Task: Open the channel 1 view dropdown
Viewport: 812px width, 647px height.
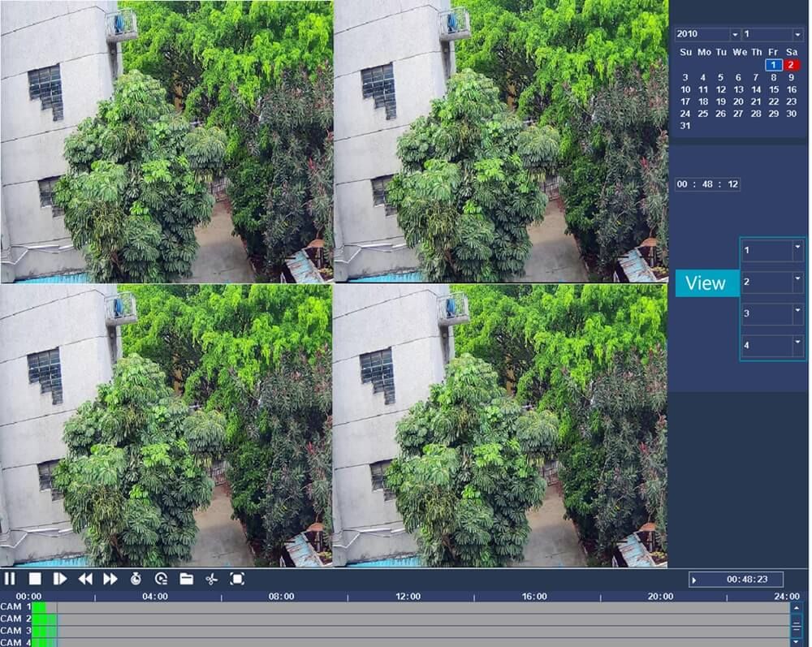Action: pos(797,251)
